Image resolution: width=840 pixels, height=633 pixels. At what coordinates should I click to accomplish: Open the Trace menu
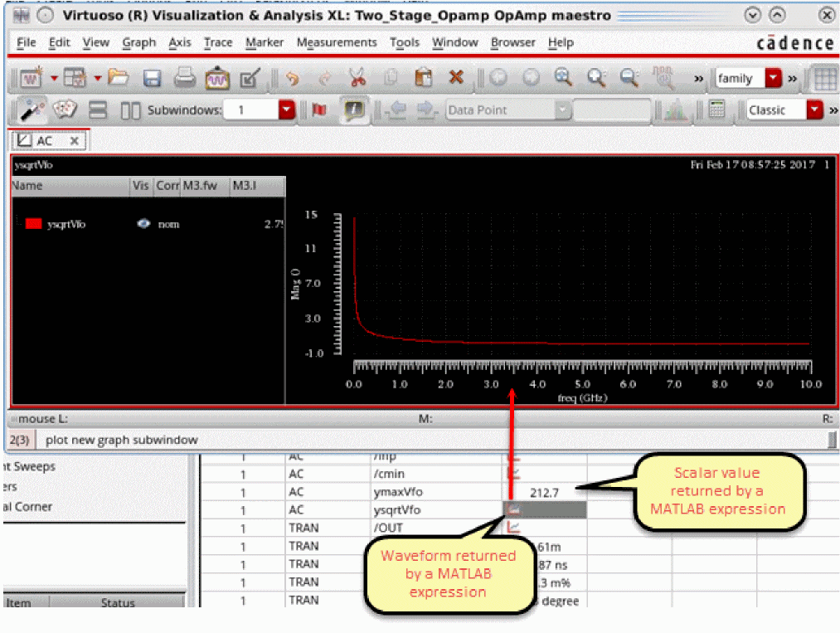(x=218, y=42)
